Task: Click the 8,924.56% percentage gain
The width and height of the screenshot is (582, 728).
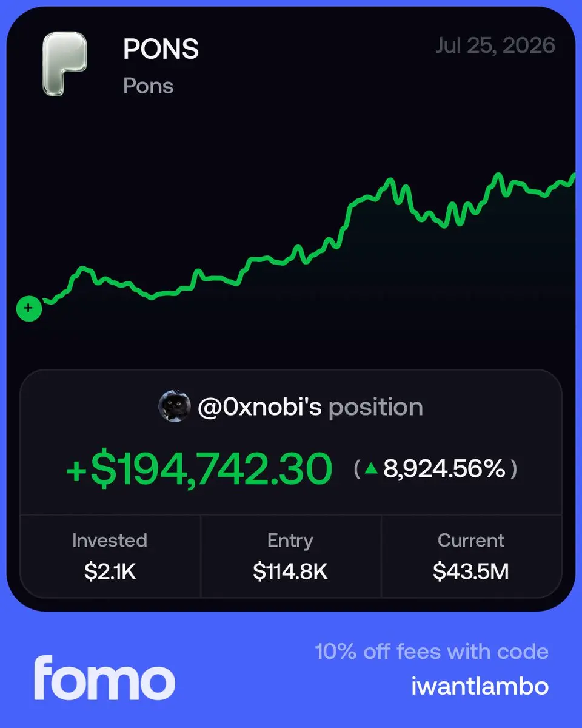Action: (x=444, y=469)
